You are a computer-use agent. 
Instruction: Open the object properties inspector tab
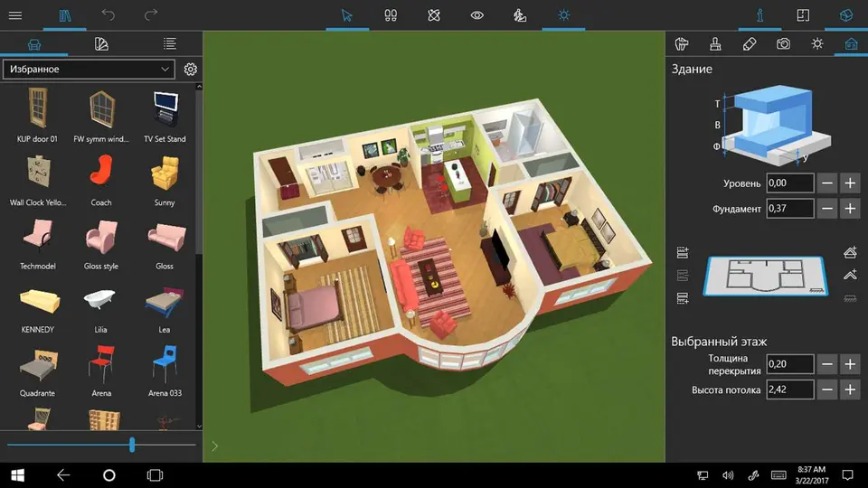tap(682, 43)
